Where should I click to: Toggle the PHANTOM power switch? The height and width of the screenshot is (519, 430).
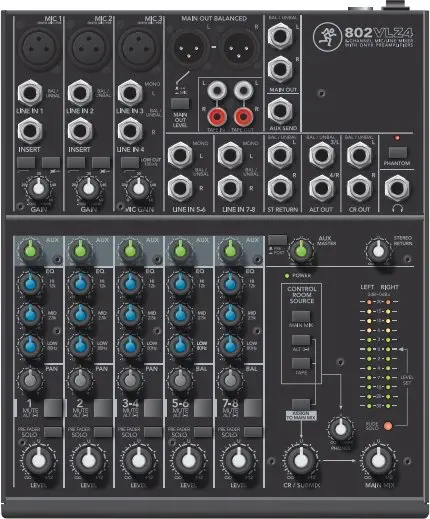[398, 152]
